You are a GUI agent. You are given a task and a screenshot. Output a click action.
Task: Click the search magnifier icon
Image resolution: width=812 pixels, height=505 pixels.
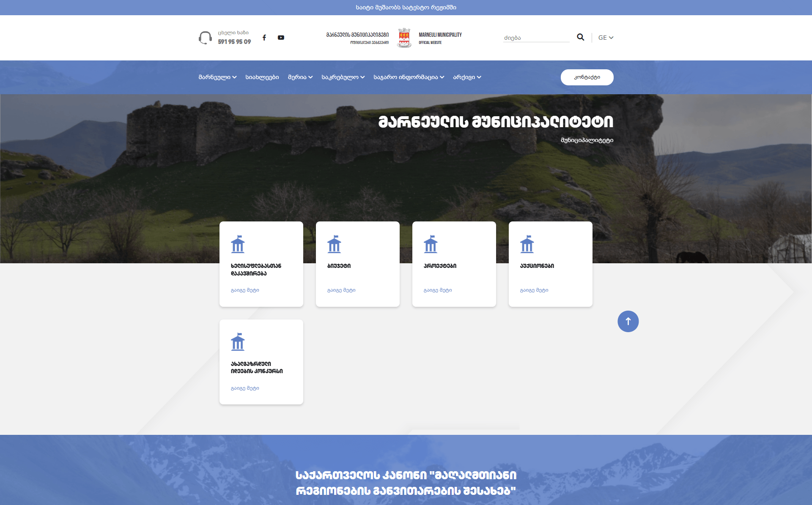(580, 37)
